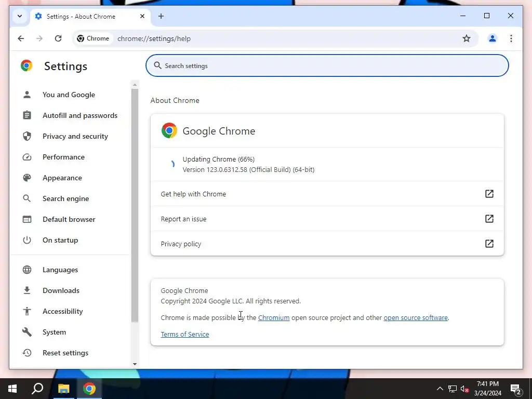Open Windows taskbar search

tap(37, 389)
